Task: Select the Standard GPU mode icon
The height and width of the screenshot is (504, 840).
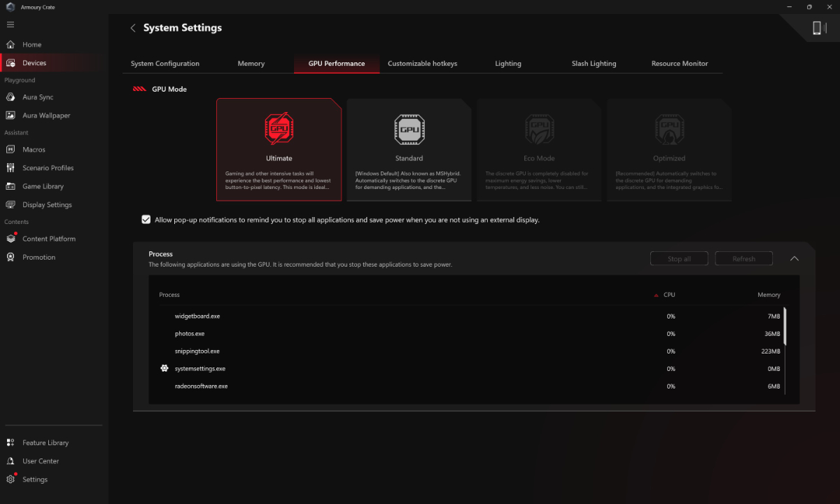Action: coord(409,129)
